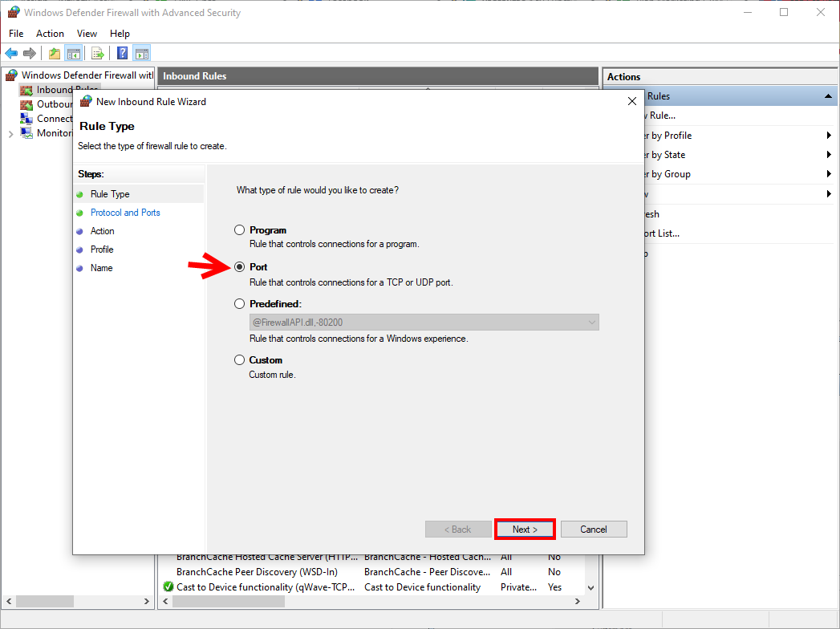The width and height of the screenshot is (840, 629).
Task: Click rules list horizontal scroll right arrow
Action: pyautogui.click(x=578, y=601)
